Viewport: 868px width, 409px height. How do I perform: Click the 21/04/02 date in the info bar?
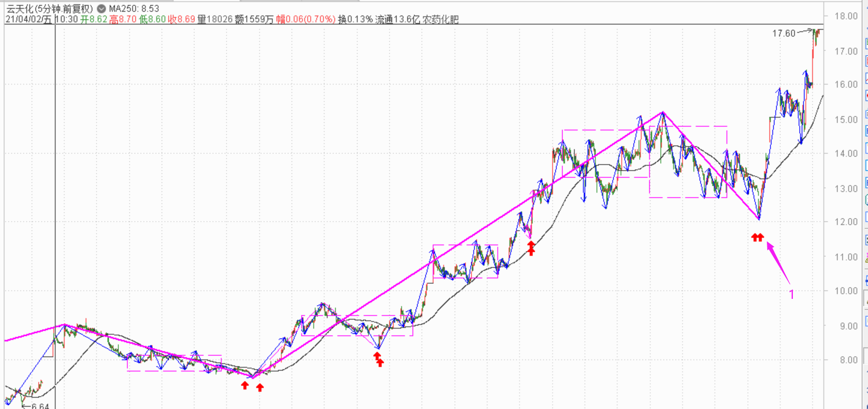tap(23, 20)
